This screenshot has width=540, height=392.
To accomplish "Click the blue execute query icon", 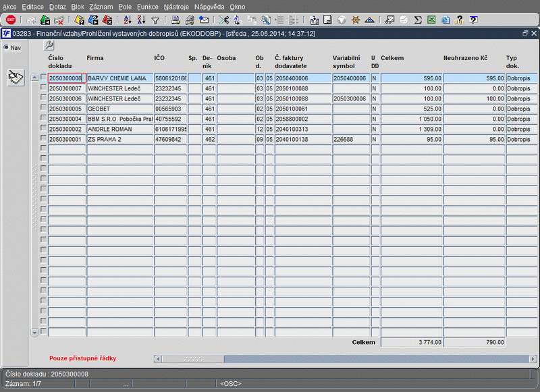I will coord(93,20).
